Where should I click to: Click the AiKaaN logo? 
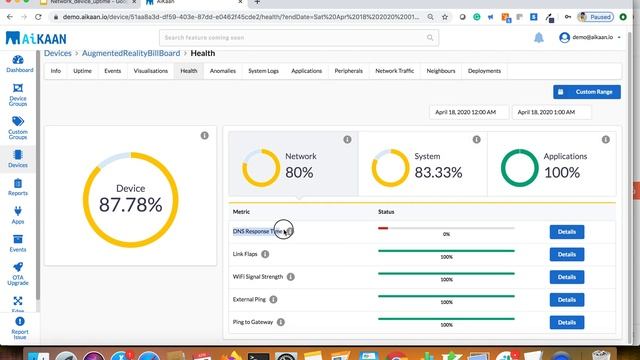pyautogui.click(x=36, y=38)
